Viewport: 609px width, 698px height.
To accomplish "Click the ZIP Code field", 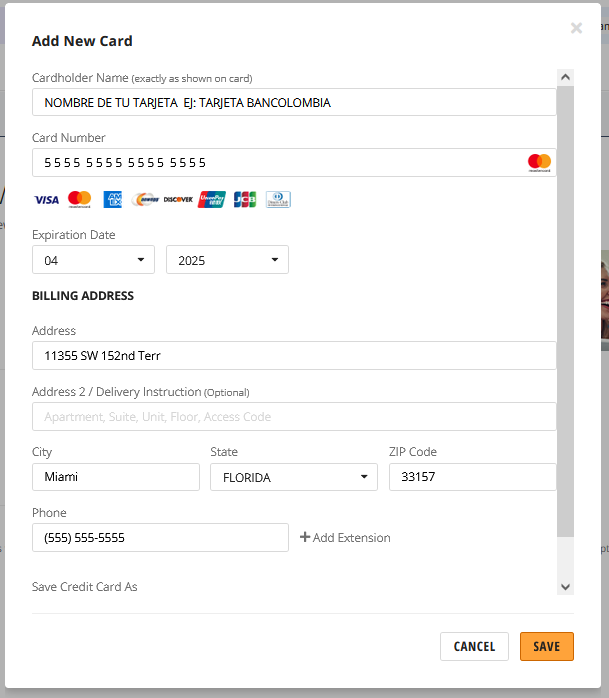I will (x=473, y=477).
